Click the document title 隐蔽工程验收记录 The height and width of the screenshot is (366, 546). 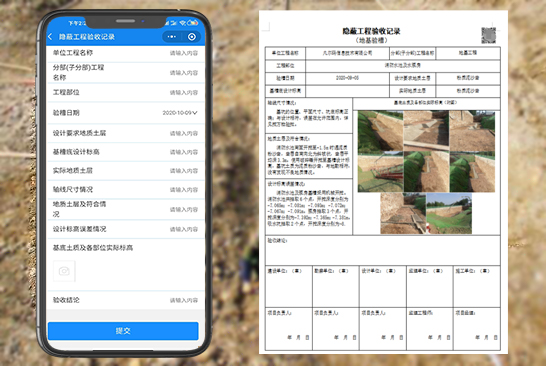(x=371, y=31)
